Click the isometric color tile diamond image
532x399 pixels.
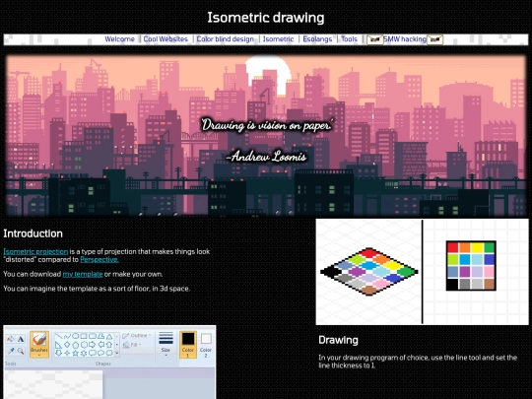(369, 272)
